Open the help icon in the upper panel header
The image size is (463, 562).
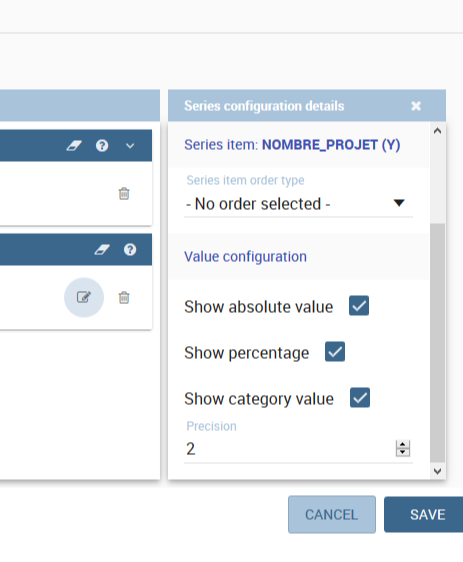[x=102, y=146]
